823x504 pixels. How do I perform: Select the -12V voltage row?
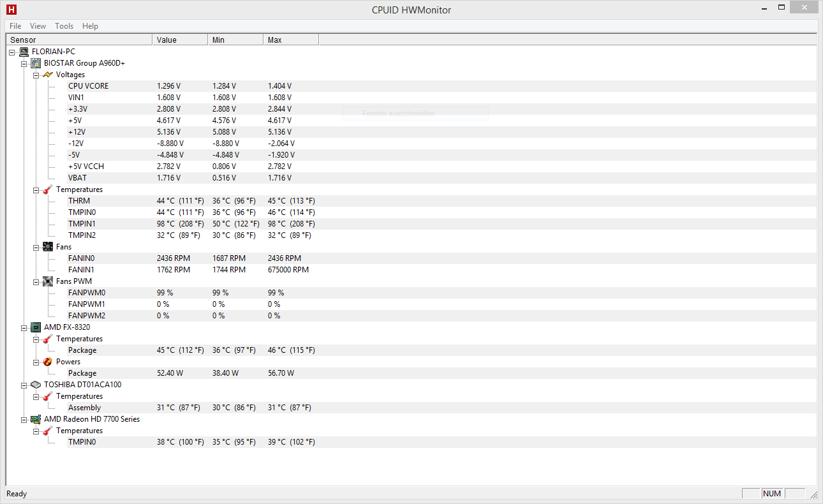point(441,144)
